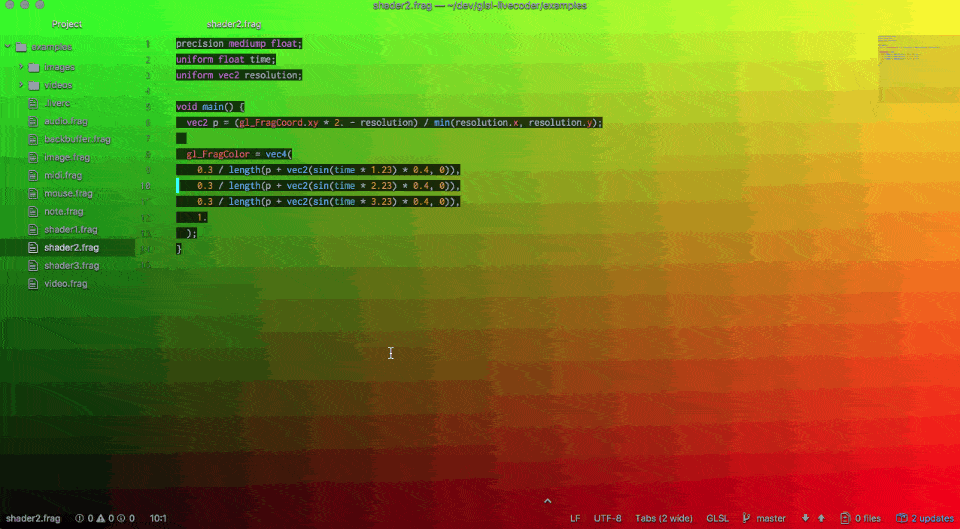Place cursor on 'void main() {' line
The image size is (960, 529).
click(x=210, y=107)
